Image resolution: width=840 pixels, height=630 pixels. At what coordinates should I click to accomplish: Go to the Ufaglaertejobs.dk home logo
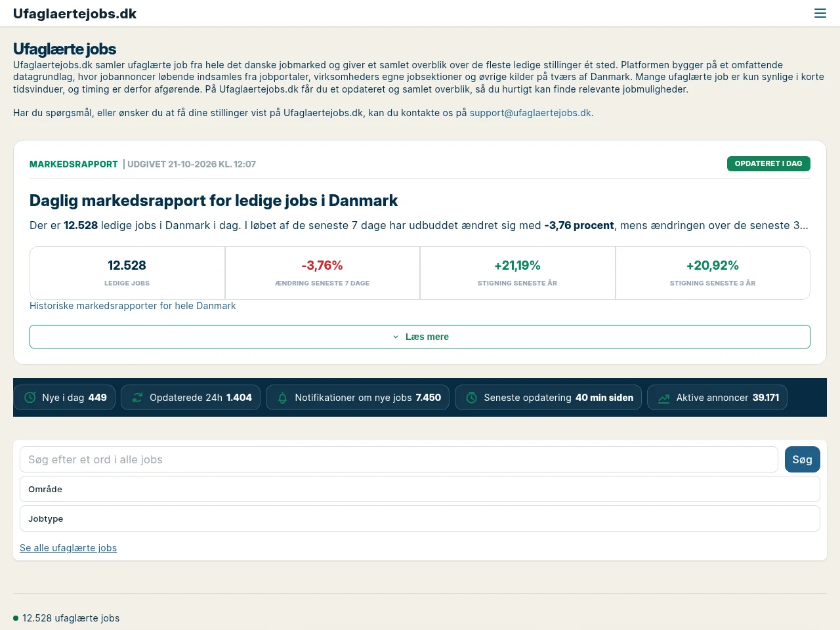pos(75,14)
